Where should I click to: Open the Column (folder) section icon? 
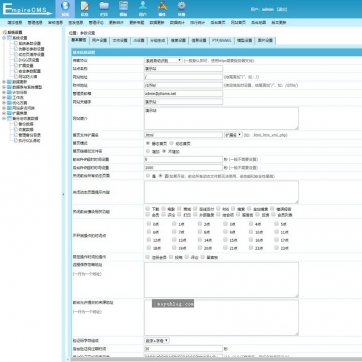[104, 6]
